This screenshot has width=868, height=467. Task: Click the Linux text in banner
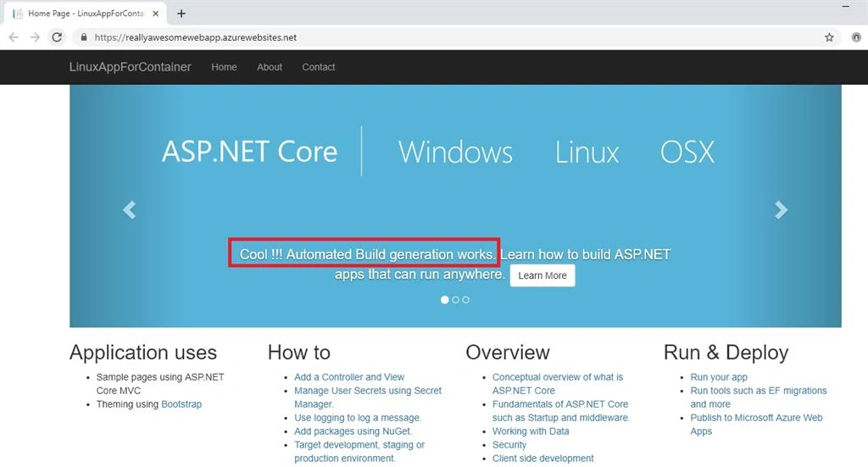[587, 153]
